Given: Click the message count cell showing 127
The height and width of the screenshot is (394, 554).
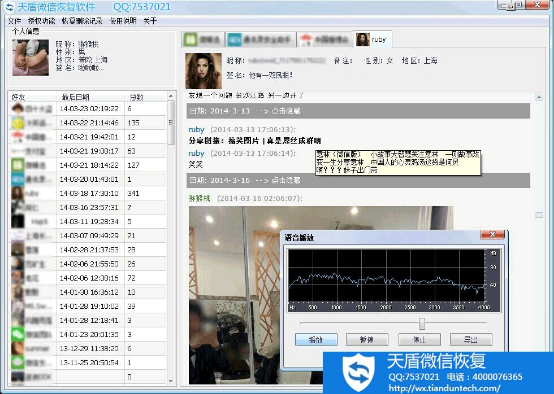Looking at the screenshot, I should pos(145,165).
